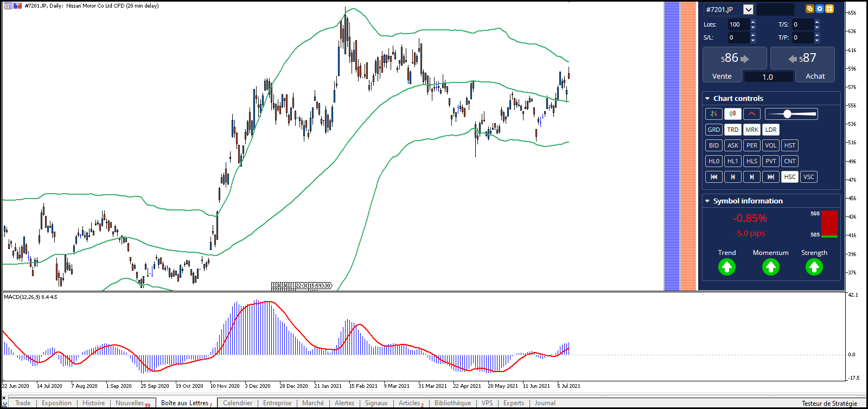The width and height of the screenshot is (868, 409).
Task: Jump to chart end with fast-forward icon
Action: (x=771, y=177)
